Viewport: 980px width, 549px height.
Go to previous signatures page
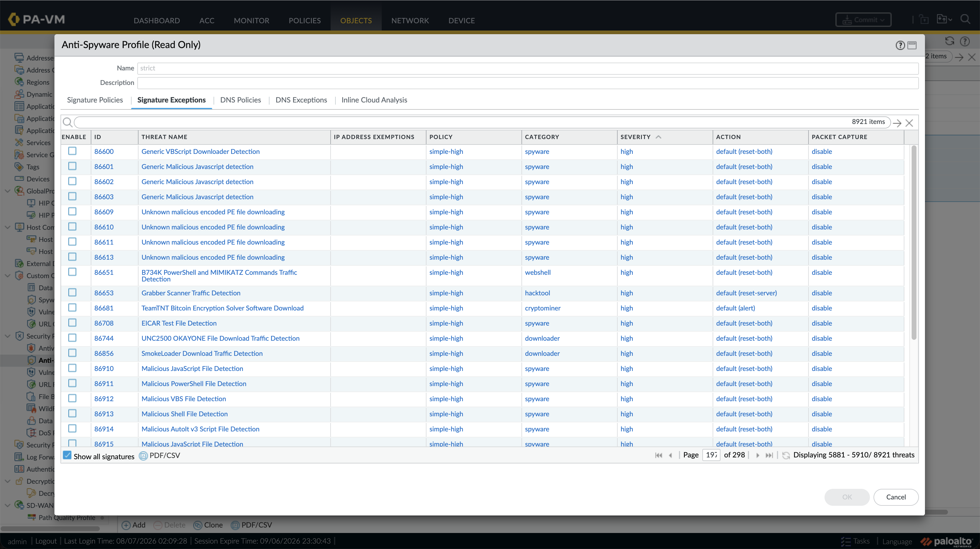(670, 455)
